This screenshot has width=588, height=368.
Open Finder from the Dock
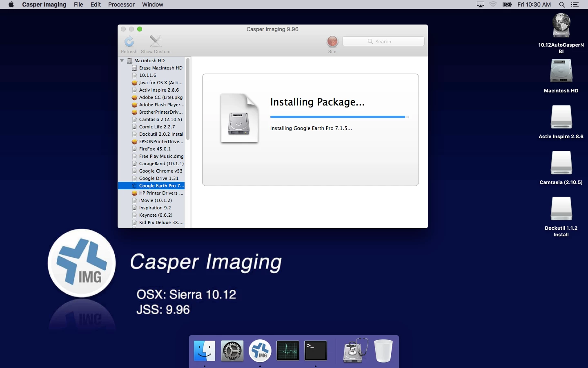[x=204, y=351]
